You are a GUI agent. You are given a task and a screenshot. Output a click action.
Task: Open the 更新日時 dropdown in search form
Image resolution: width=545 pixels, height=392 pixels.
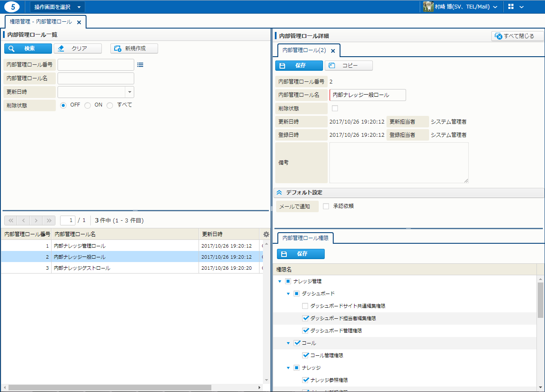point(130,92)
